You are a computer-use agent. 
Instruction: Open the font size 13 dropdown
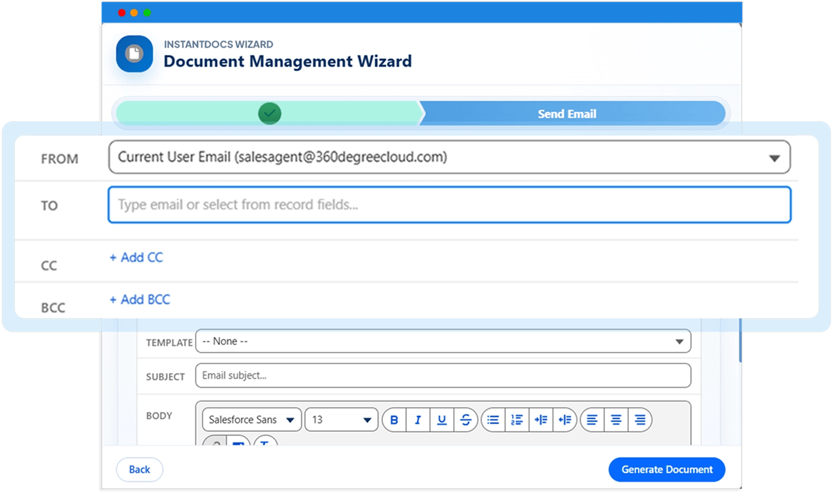341,420
